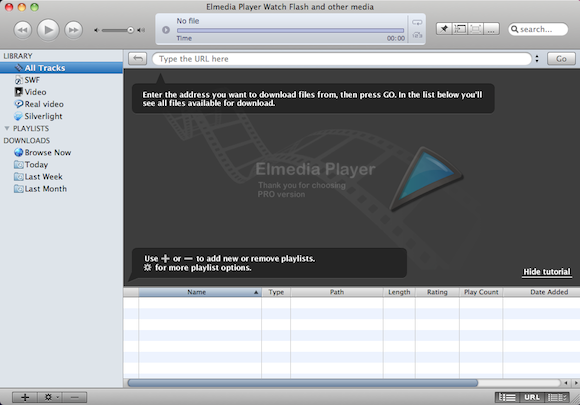
Task: Click the browser back arrow button
Action: (138, 58)
